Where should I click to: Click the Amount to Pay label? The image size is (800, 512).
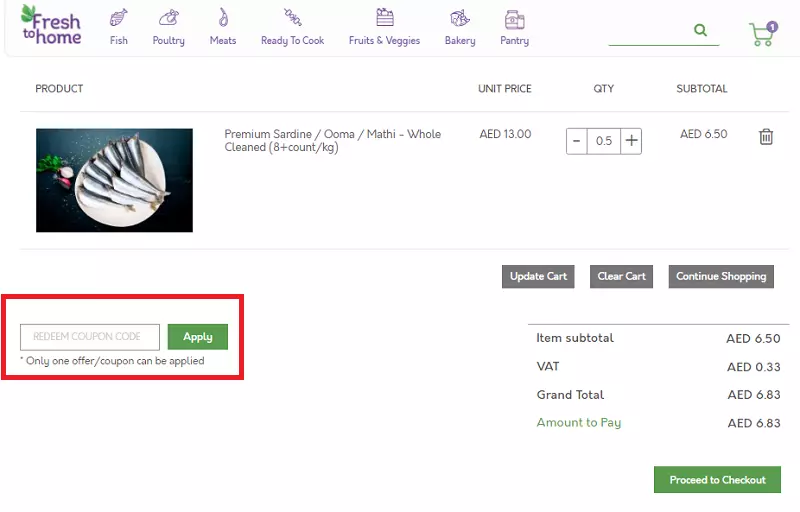(x=579, y=423)
